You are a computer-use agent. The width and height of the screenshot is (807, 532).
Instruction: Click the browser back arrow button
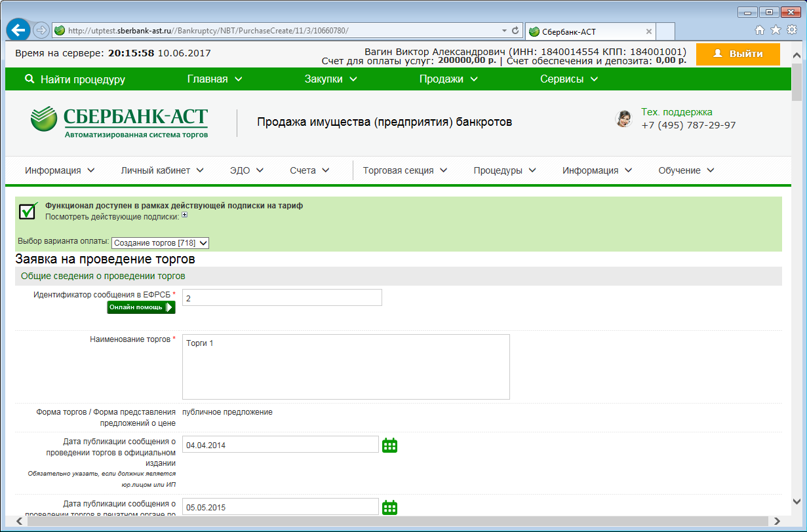[18, 30]
